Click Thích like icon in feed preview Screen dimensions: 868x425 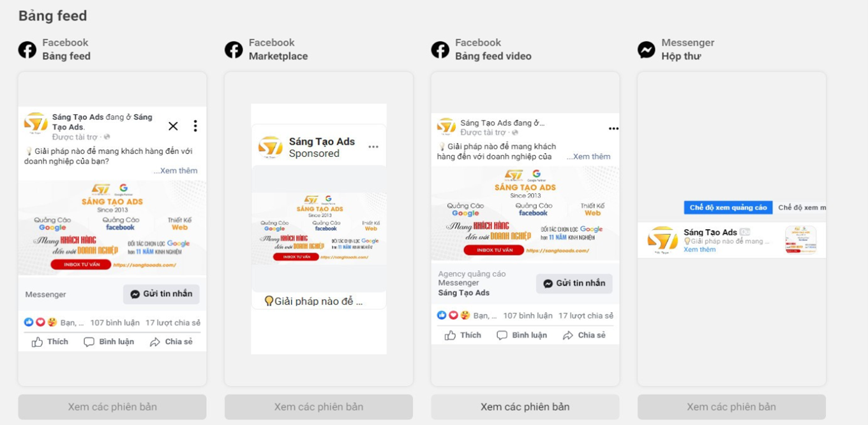click(x=38, y=342)
